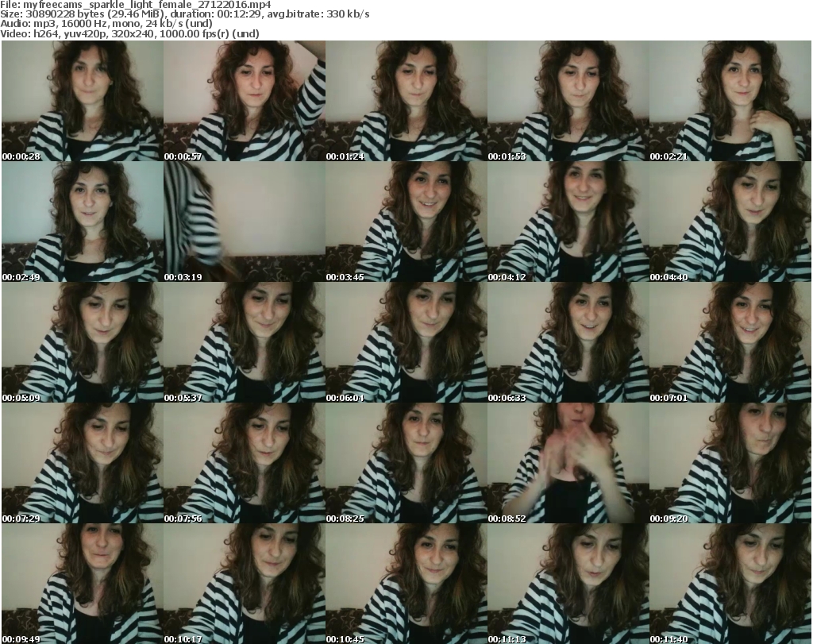Open the thumbnail timestamped 00:03:45

[406, 222]
